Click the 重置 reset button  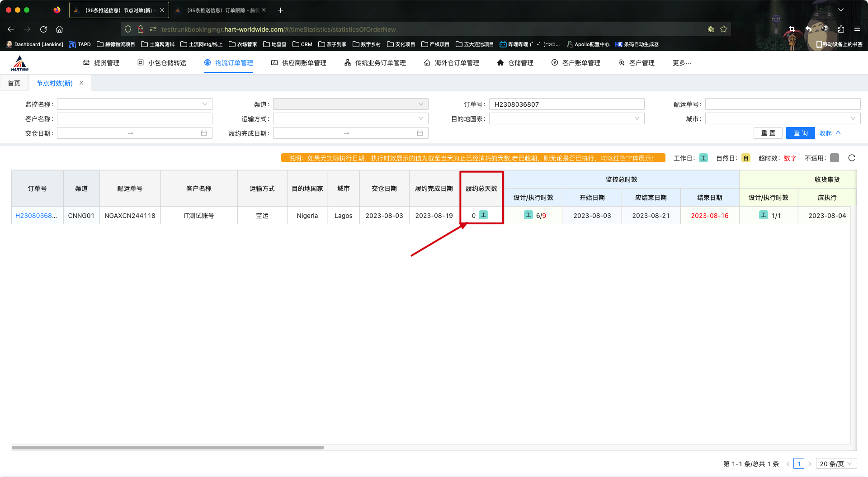click(768, 133)
